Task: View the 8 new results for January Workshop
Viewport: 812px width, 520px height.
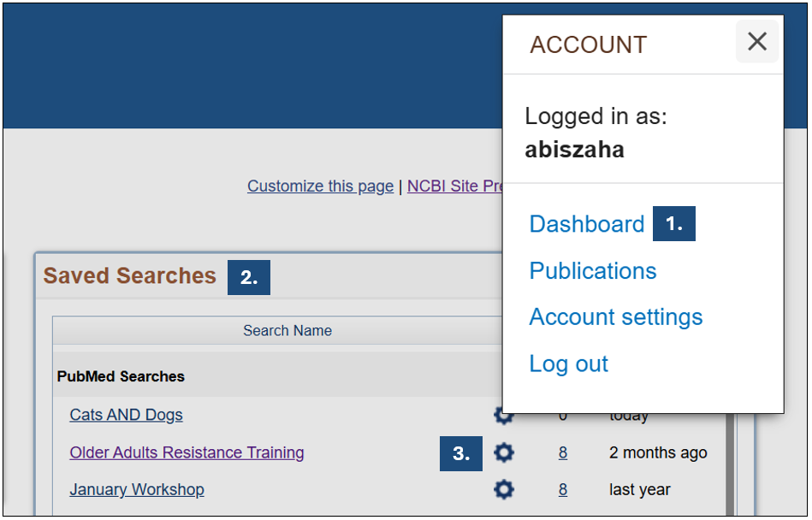Action: (x=562, y=489)
